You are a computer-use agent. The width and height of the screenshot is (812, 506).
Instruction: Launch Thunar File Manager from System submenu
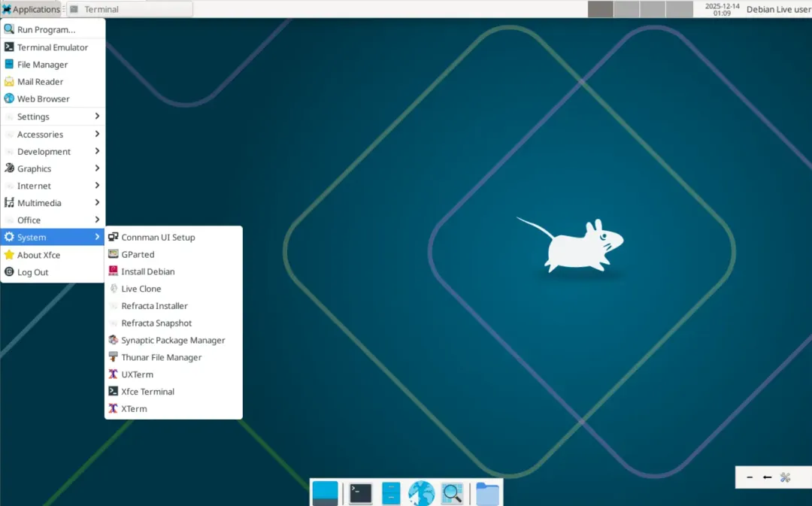click(174, 357)
